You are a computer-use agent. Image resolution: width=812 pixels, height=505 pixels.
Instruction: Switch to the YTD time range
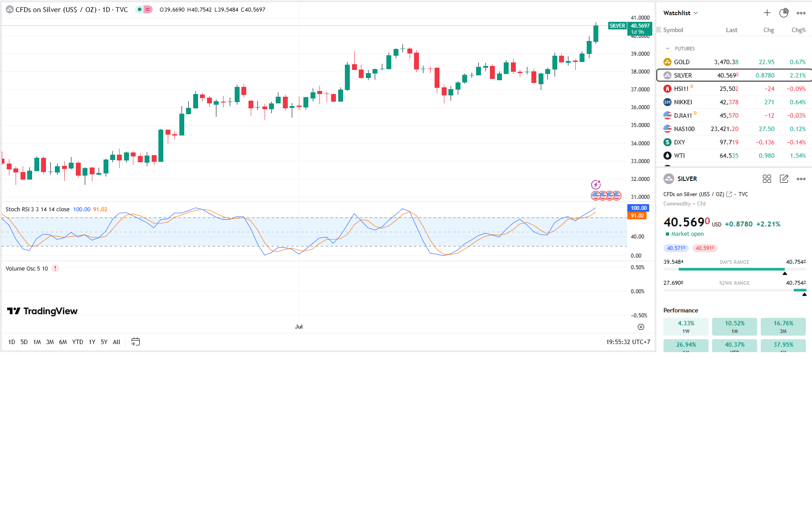(x=78, y=342)
